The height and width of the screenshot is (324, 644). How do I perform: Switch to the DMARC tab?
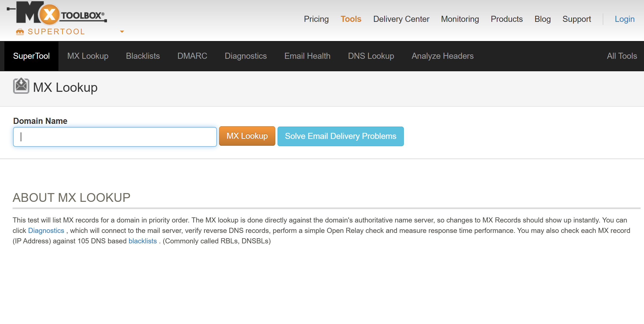point(192,56)
